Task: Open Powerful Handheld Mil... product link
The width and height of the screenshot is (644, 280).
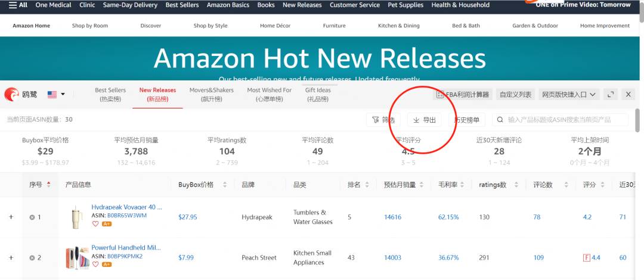Action: click(126, 248)
